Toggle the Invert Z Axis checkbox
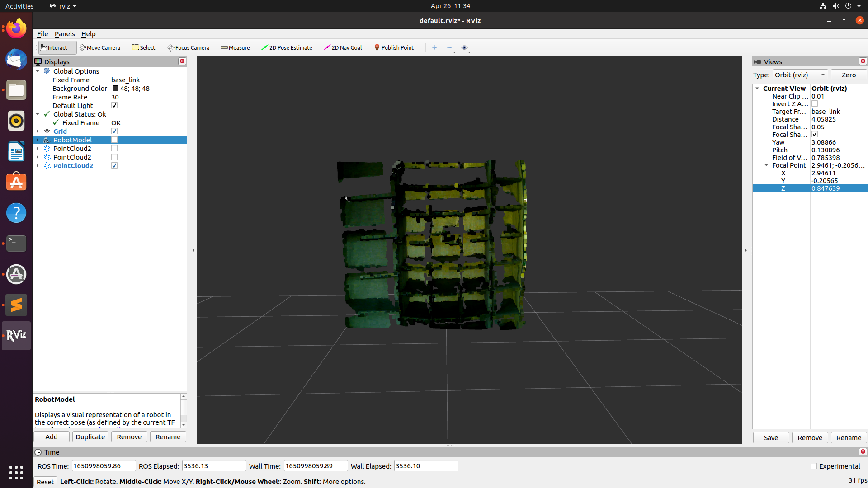This screenshot has width=868, height=488. (815, 103)
